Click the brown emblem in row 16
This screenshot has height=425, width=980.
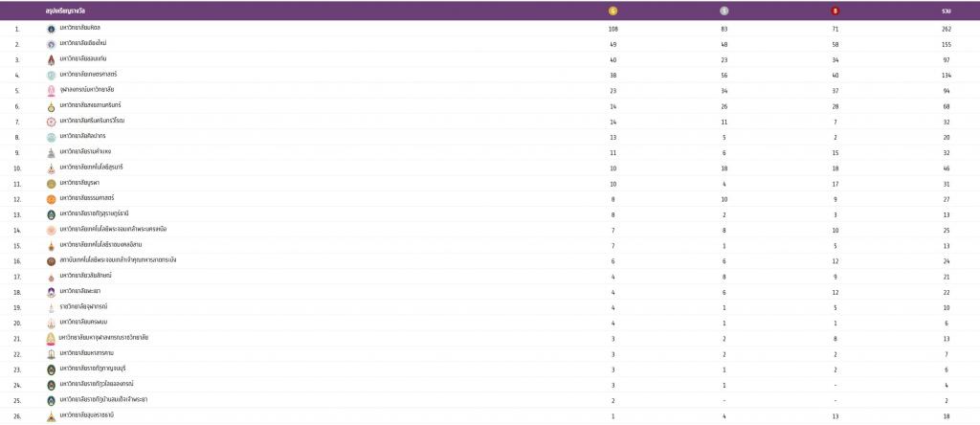52,260
